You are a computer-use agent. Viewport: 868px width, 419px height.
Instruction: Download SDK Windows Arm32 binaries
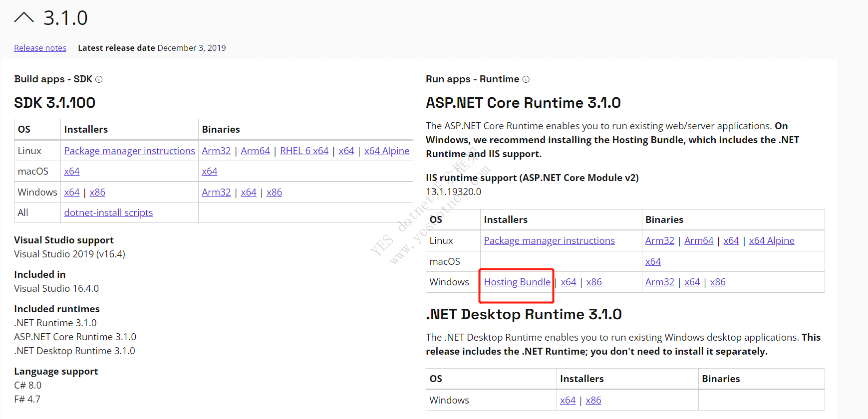click(216, 192)
